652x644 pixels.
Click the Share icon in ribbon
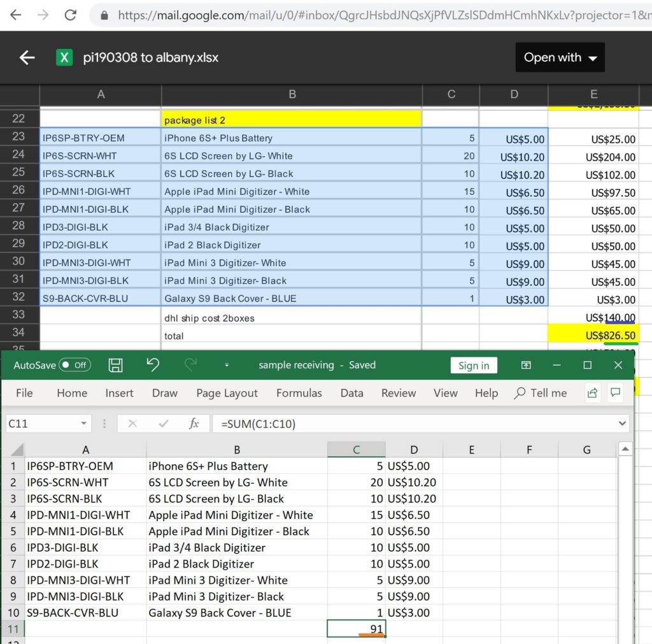592,393
